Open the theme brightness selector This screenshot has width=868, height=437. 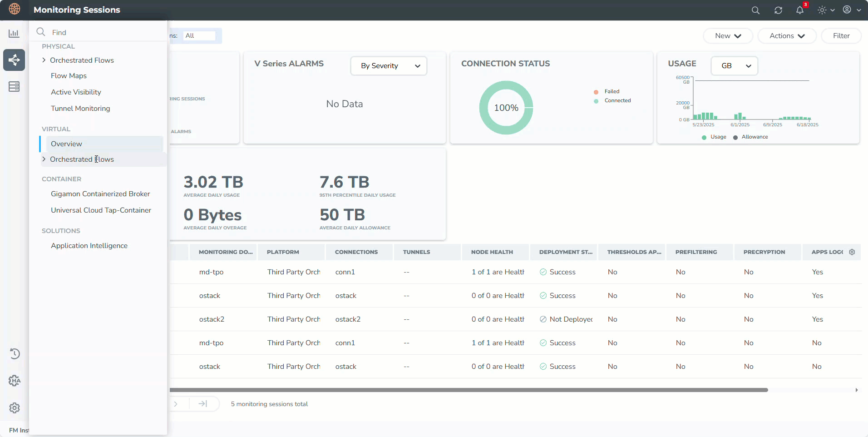point(826,10)
